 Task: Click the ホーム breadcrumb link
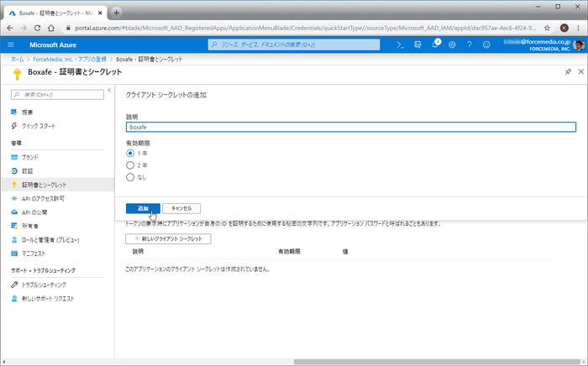pos(18,60)
